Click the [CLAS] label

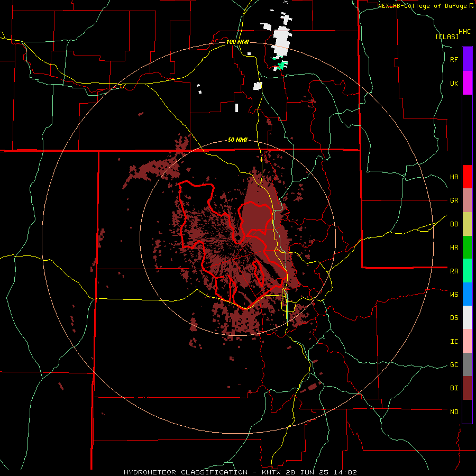coord(447,36)
